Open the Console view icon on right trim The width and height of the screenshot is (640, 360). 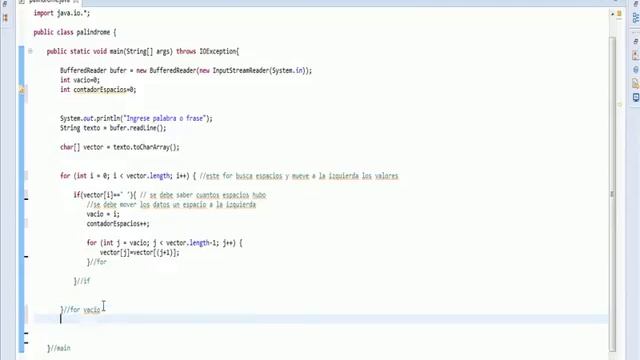point(636,97)
